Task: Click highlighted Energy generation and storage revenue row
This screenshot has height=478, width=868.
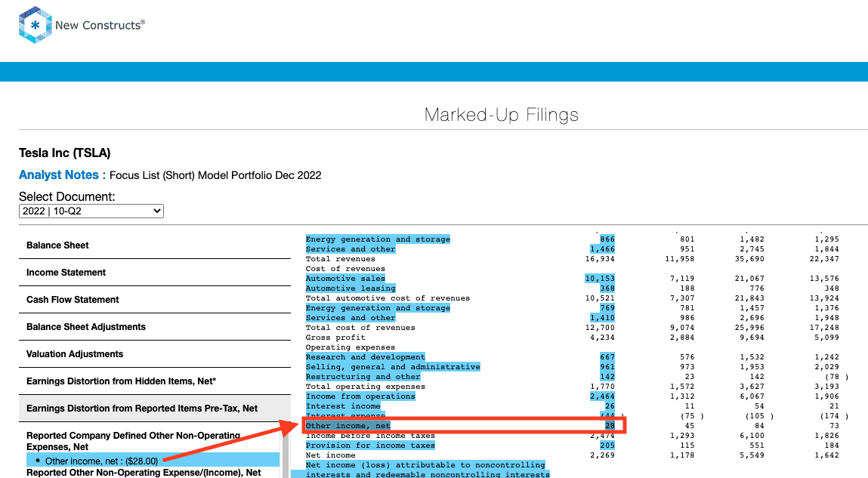Action: tap(378, 239)
